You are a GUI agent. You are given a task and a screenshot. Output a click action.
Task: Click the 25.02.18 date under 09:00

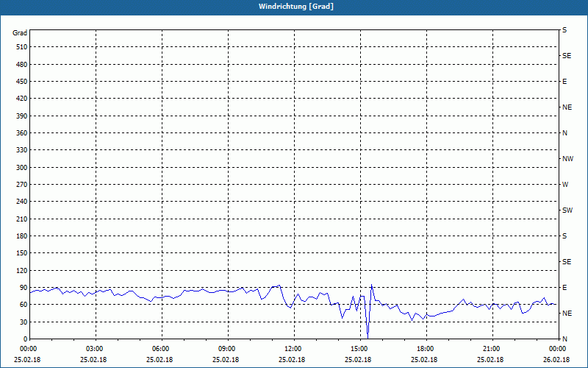click(226, 360)
